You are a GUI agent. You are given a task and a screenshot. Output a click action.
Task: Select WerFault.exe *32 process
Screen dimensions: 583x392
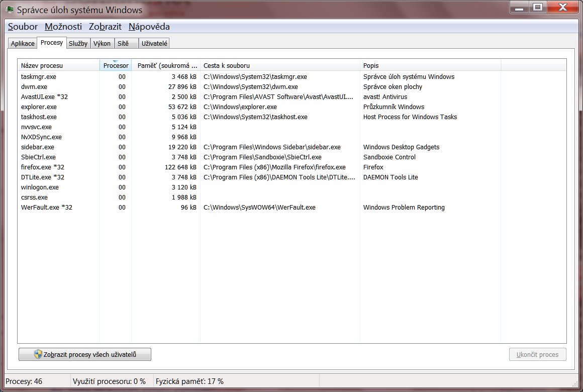292,207
